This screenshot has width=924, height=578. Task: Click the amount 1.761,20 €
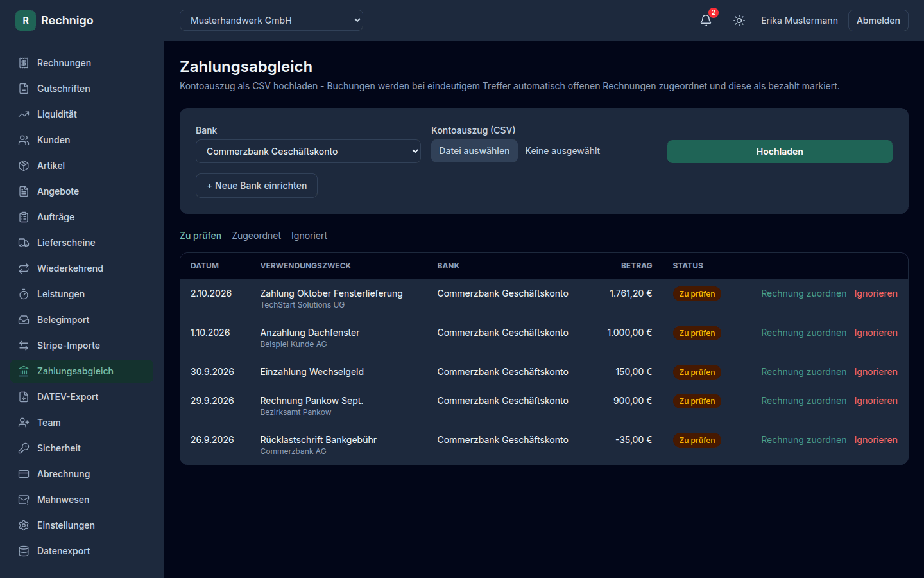click(631, 293)
